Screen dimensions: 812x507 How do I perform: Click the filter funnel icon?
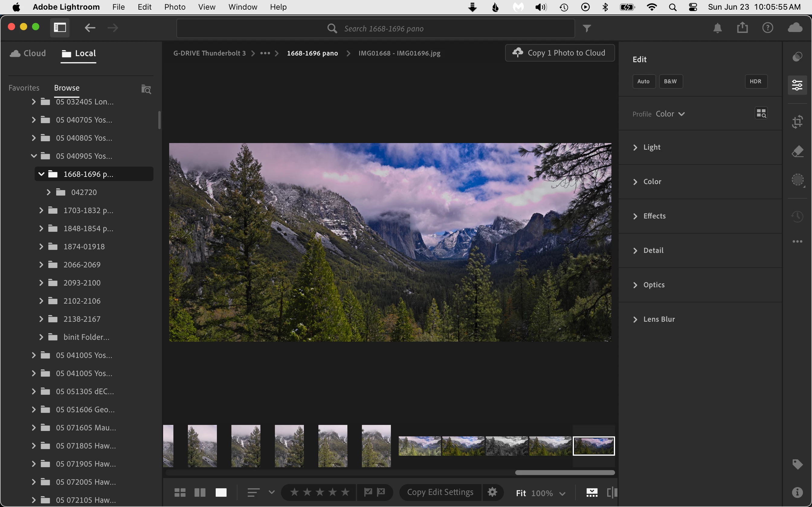587,28
